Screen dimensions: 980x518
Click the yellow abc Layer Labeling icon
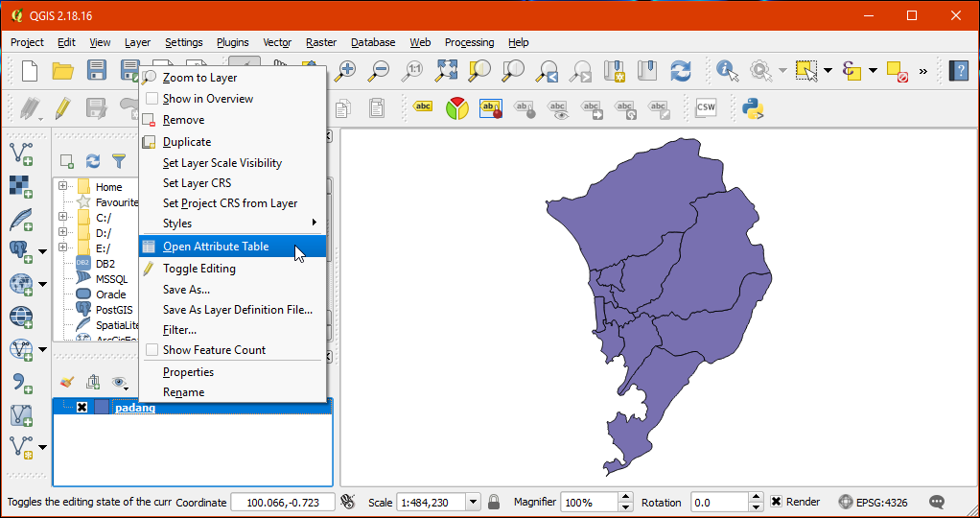pos(423,107)
